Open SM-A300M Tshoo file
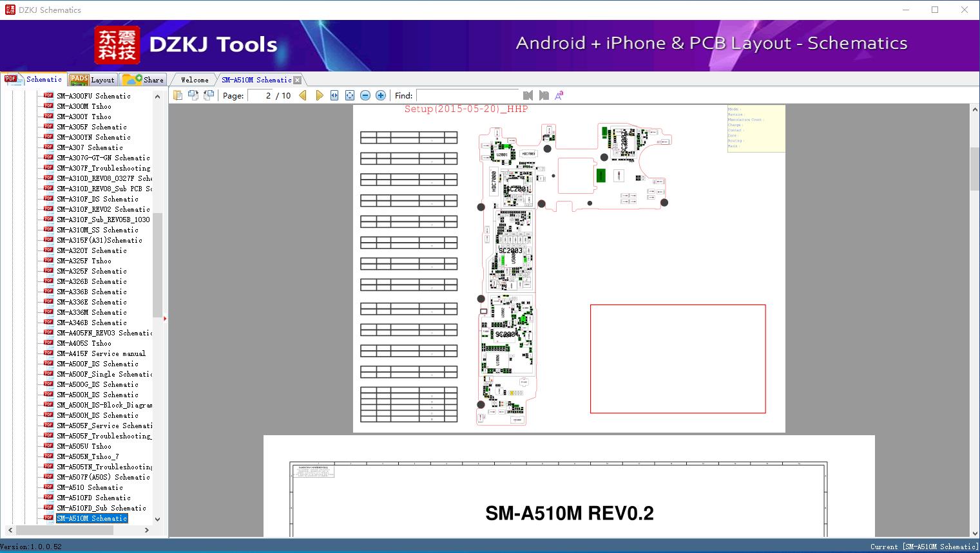 coord(84,106)
